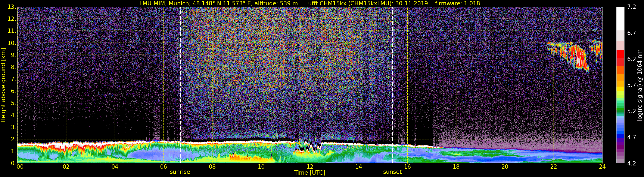Click the green segment of the colorbar
This screenshot has height=177, width=644.
[620, 110]
